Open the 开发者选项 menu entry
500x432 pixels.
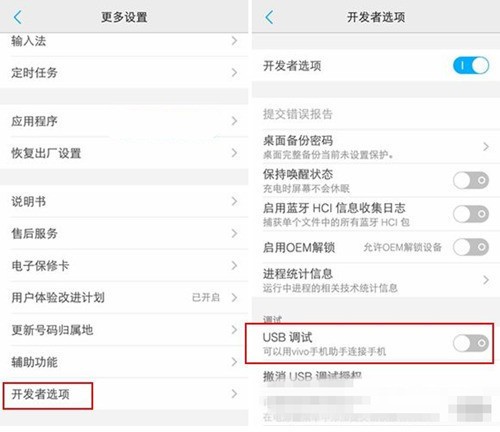(124, 394)
